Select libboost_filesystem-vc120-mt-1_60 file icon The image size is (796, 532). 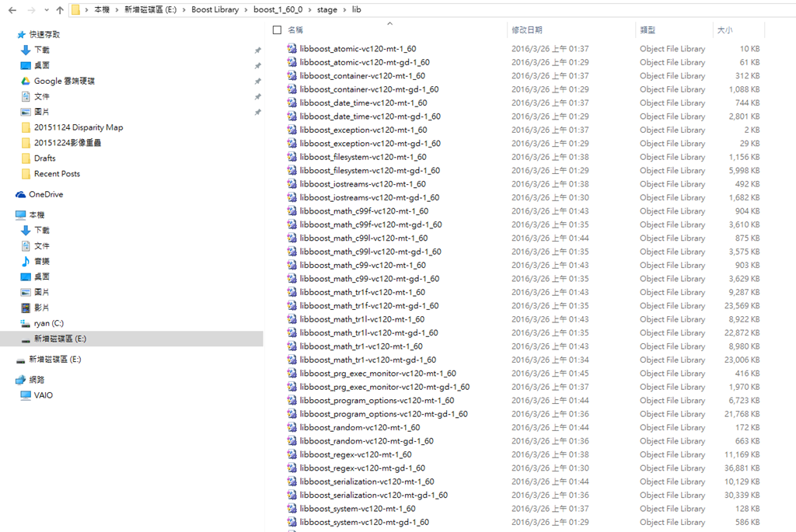tap(292, 157)
